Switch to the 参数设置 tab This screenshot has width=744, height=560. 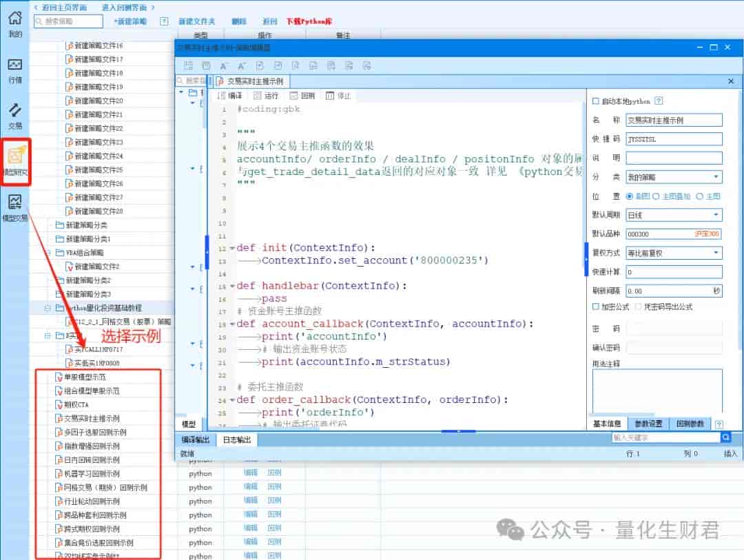(649, 424)
